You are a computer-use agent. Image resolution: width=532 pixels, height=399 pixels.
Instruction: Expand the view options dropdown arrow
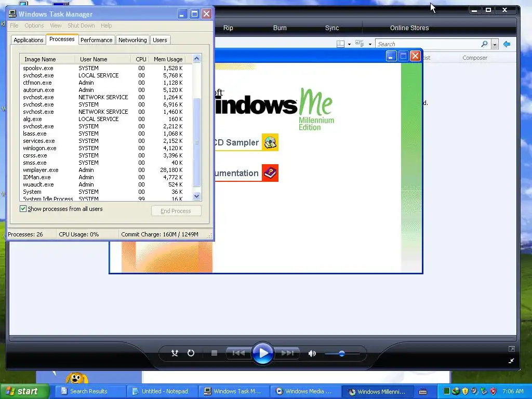coord(370,44)
